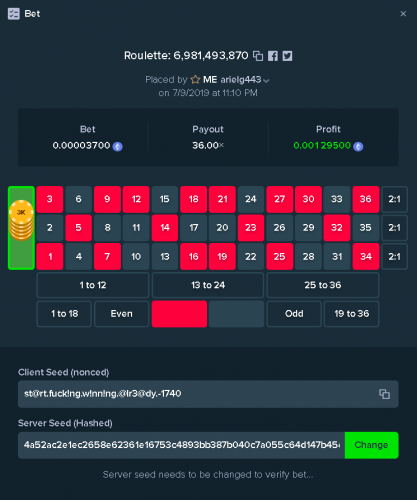Select number 34 on the board
The image size is (417, 500).
pyautogui.click(x=366, y=257)
